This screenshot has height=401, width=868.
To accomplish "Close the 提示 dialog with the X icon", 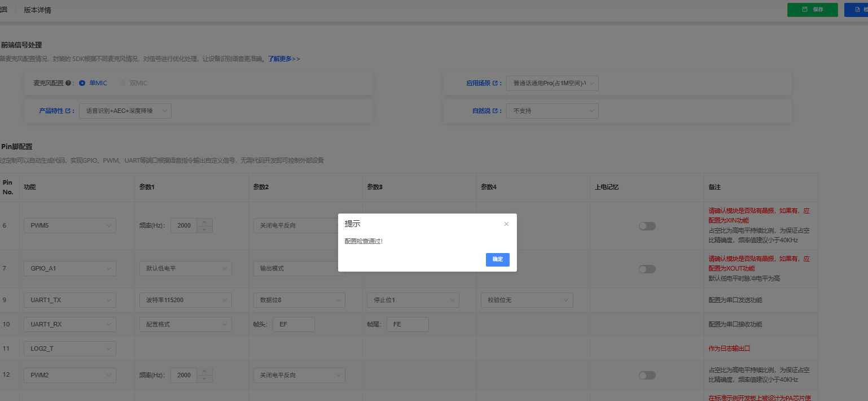I will 506,224.
